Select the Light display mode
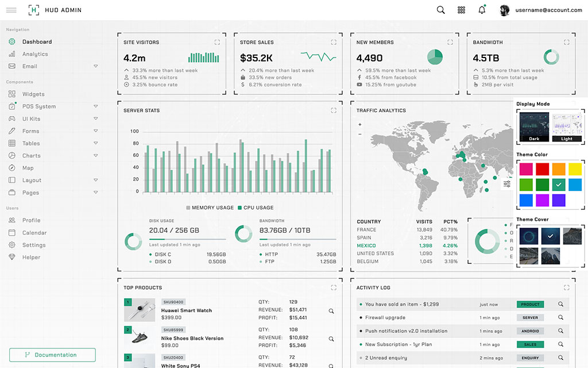Viewport: 588px width, 368px height. 567,127
